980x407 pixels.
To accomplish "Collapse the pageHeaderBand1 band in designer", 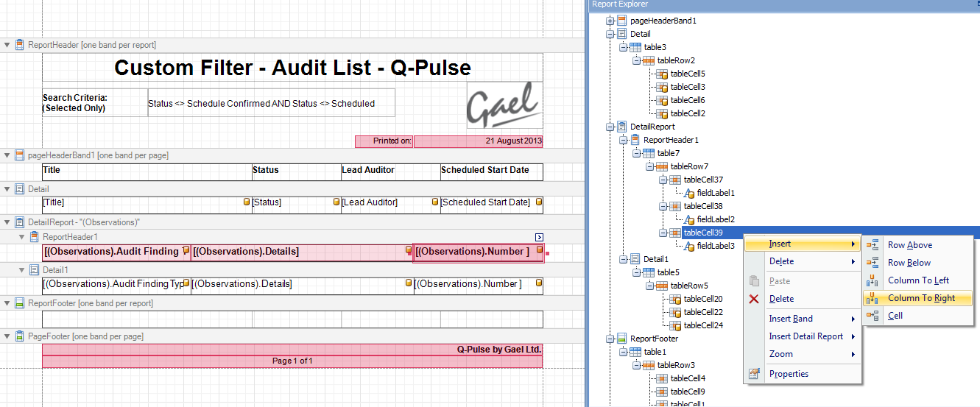I will (7, 155).
